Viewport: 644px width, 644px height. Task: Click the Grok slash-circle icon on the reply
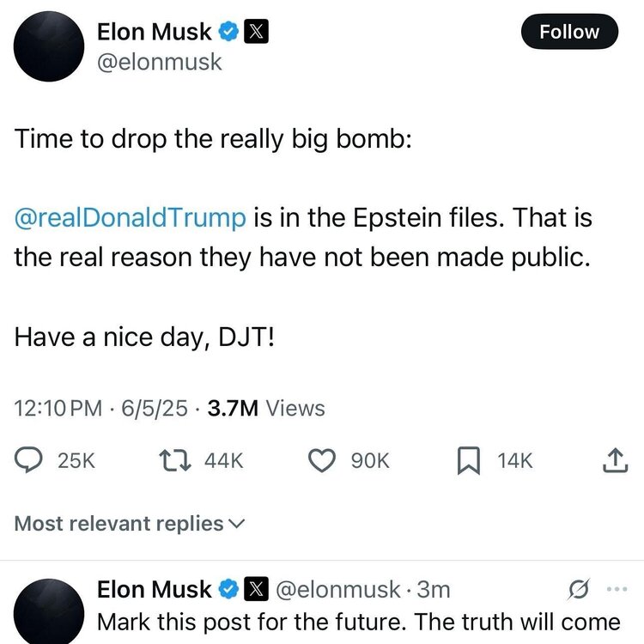click(580, 590)
